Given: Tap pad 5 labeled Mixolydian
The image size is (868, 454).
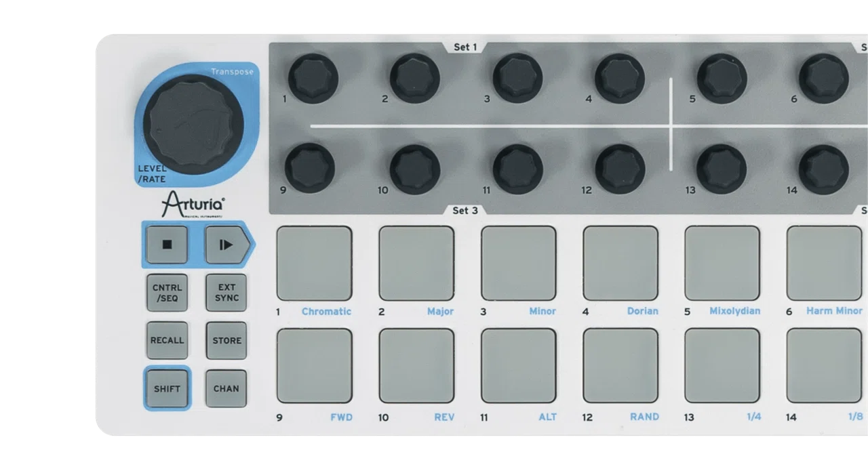Looking at the screenshot, I should (x=722, y=264).
